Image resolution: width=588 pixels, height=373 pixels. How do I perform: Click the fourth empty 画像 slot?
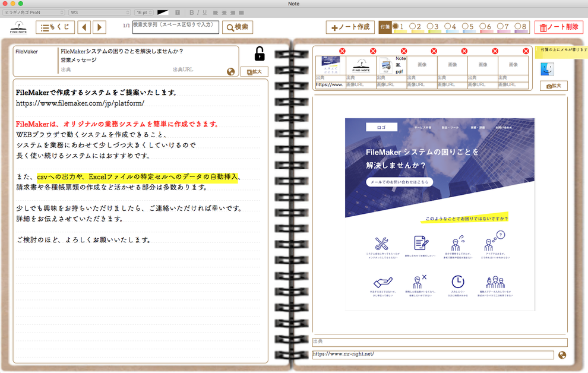coord(422,65)
